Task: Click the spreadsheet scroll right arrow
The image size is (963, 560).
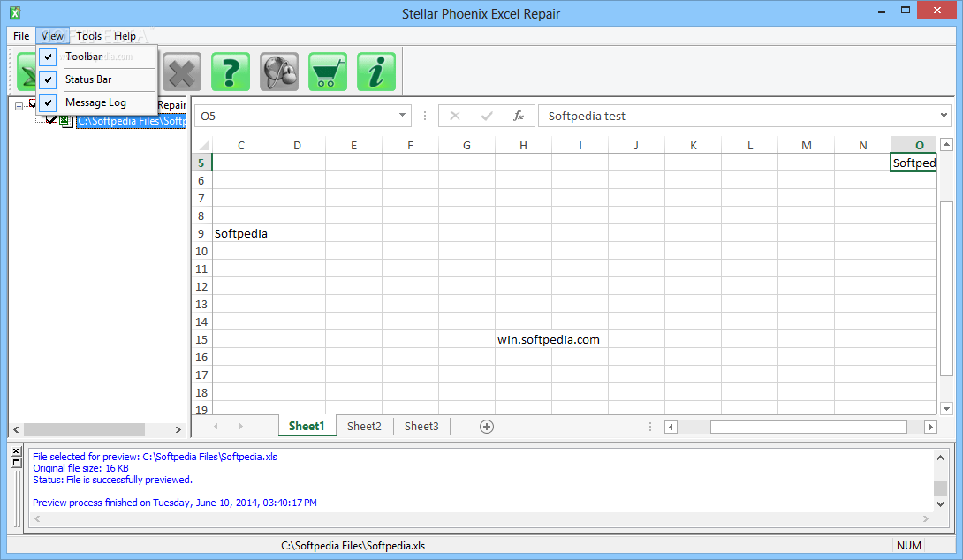Action: coord(930,427)
